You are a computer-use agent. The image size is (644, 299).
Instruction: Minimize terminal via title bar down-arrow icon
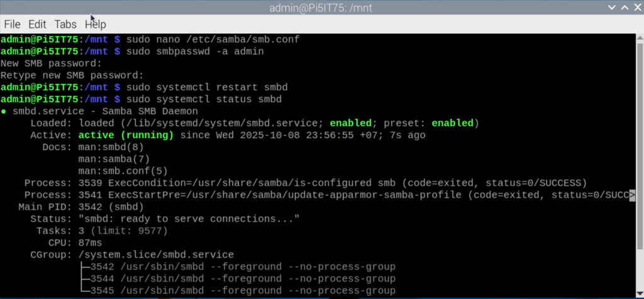coord(613,8)
